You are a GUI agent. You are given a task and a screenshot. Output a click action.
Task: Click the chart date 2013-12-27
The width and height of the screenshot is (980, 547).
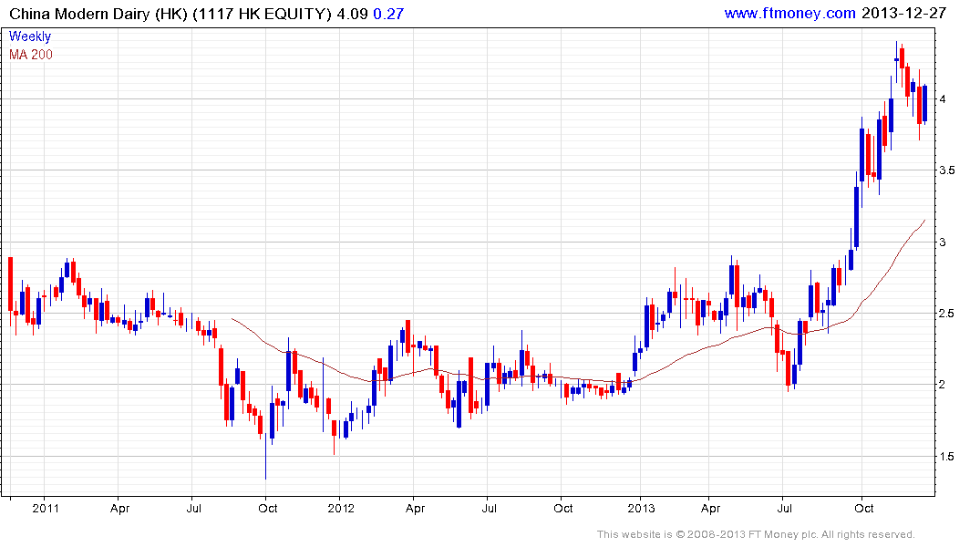pos(903,13)
